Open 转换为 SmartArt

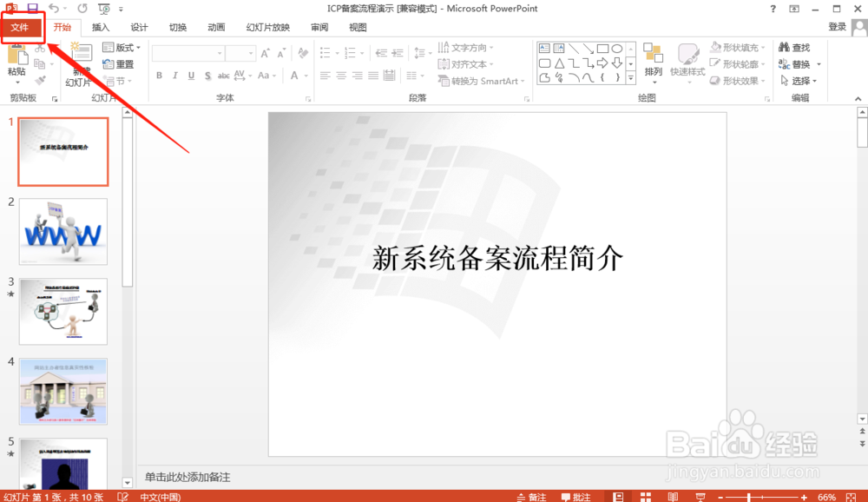pyautogui.click(x=482, y=80)
